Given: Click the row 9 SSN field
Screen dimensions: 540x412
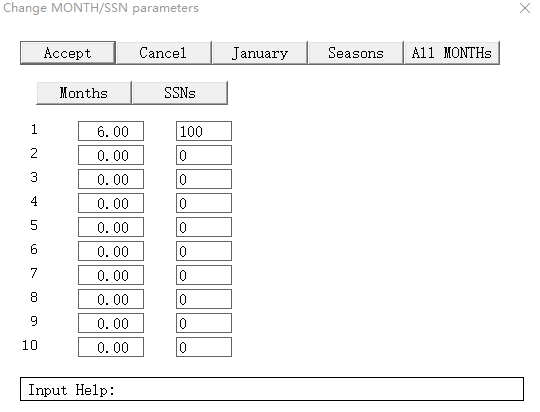Looking at the screenshot, I should click(x=204, y=323).
